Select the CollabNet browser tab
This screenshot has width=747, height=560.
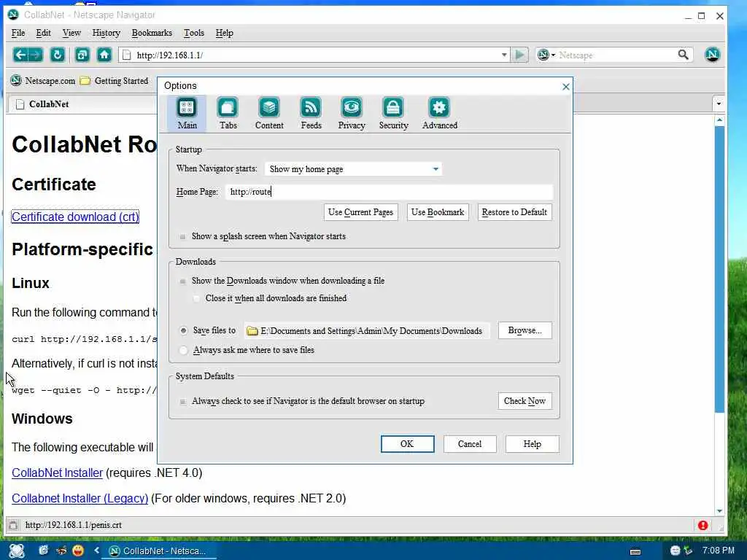click(81, 104)
